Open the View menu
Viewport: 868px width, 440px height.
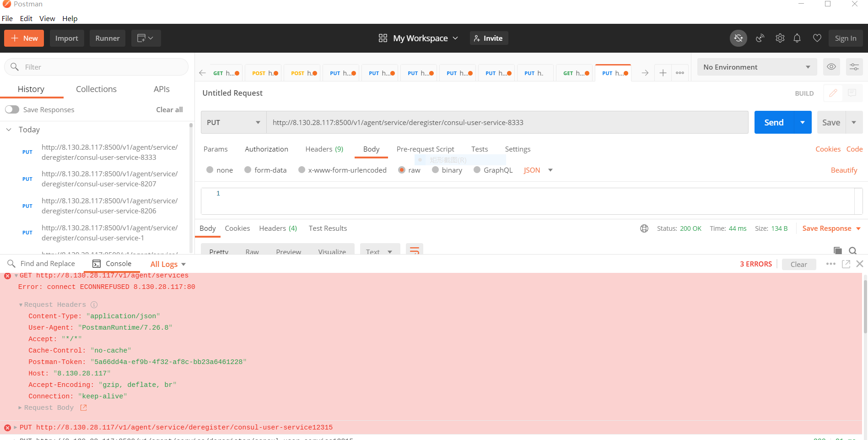[x=47, y=18]
